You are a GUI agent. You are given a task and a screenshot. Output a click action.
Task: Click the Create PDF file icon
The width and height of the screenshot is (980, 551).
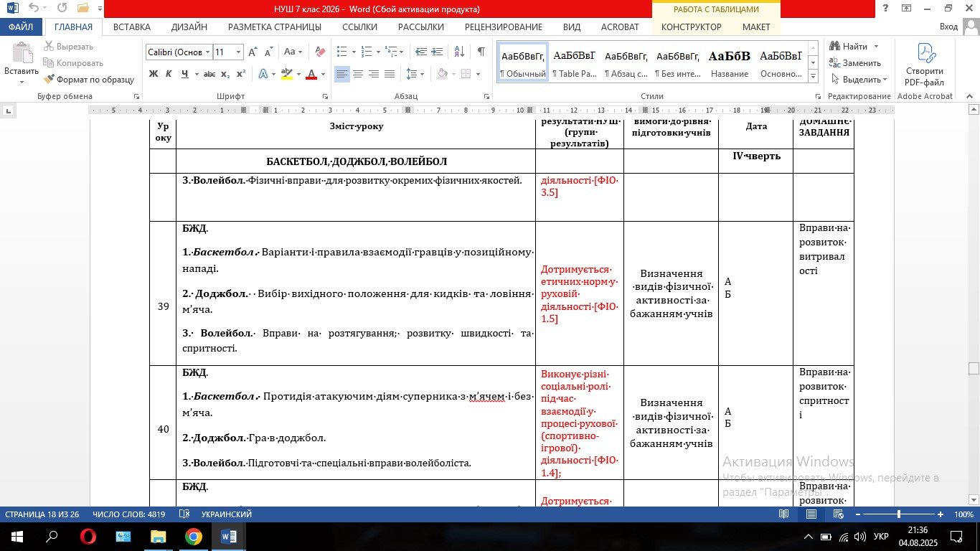(x=924, y=63)
